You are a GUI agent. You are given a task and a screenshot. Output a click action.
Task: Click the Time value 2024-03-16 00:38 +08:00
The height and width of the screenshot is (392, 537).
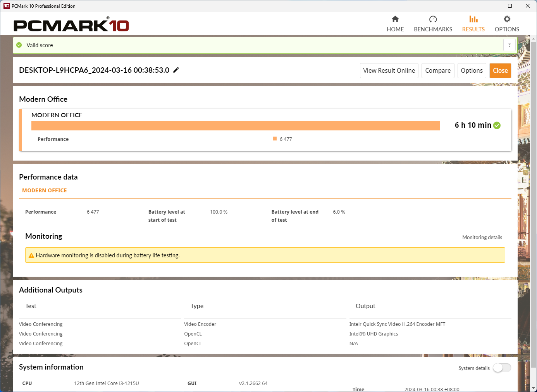pos(432,389)
